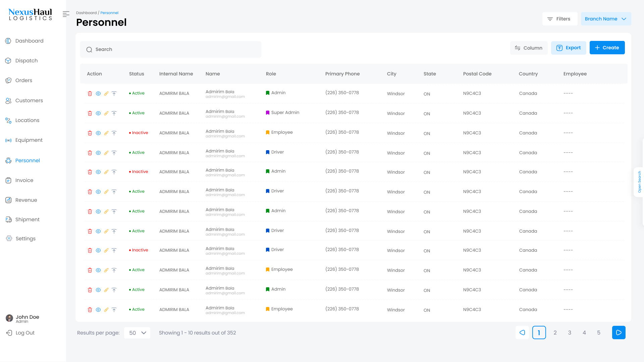644x362 pixels.
Task: Click the Country column header
Action: tap(528, 74)
